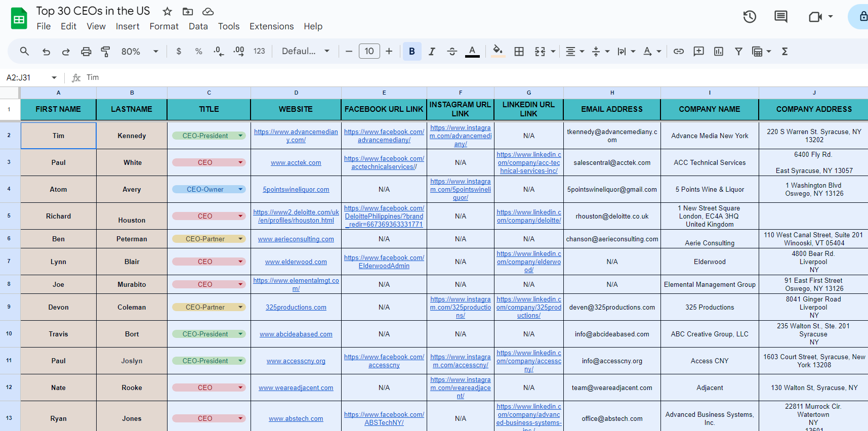Open the borders tool

(x=519, y=51)
